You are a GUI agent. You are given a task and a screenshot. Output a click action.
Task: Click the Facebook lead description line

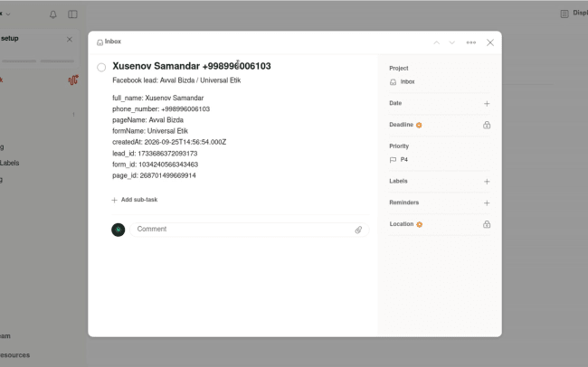tap(176, 80)
